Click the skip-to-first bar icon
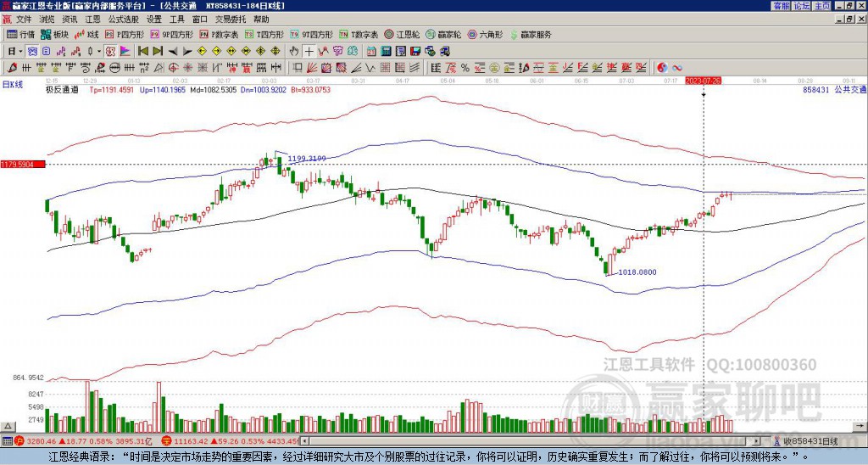 (142, 52)
